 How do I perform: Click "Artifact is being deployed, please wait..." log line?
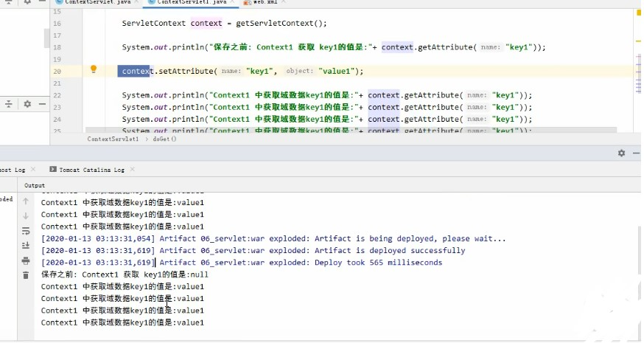point(273,239)
